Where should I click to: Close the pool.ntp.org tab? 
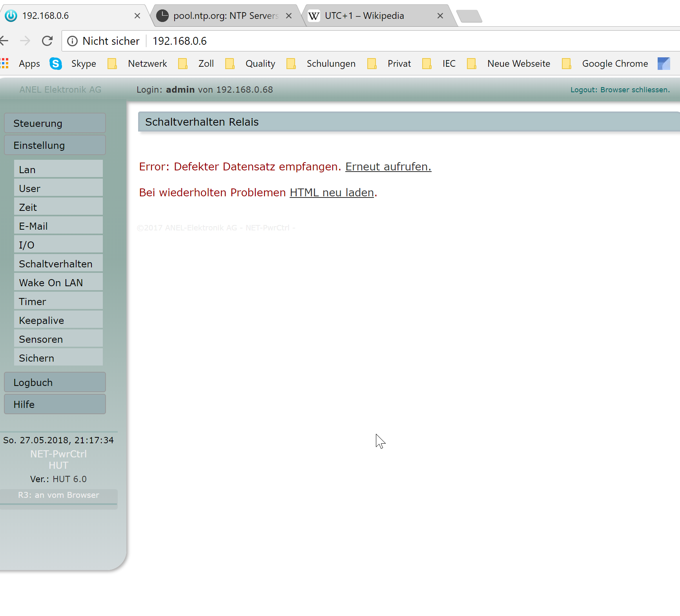[x=289, y=16]
